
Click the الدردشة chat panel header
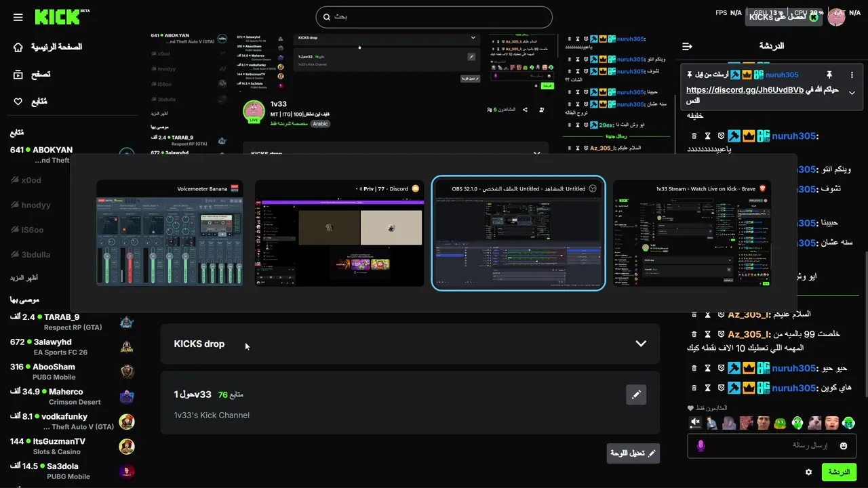pyautogui.click(x=771, y=46)
